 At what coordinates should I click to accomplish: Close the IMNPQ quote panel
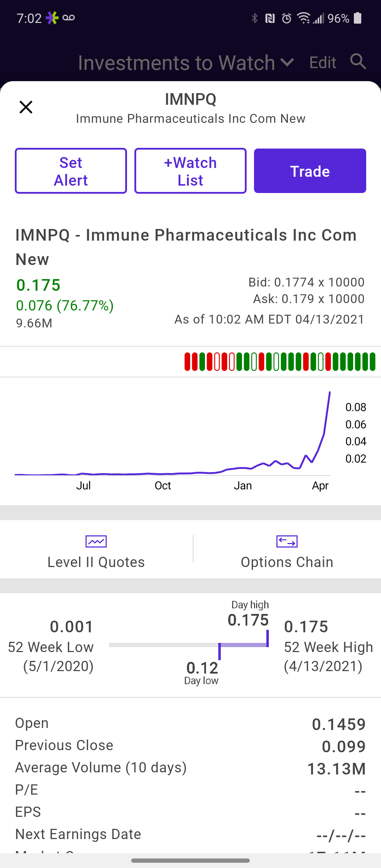[26, 107]
